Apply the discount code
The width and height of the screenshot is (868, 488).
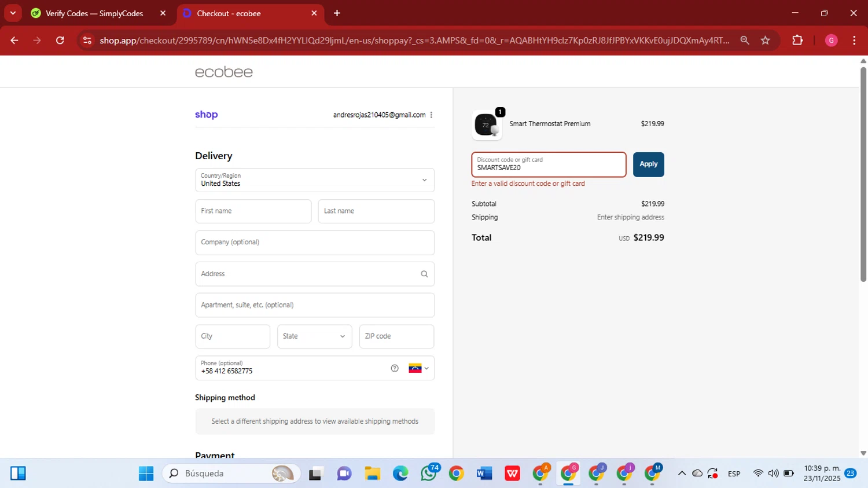pos(648,164)
